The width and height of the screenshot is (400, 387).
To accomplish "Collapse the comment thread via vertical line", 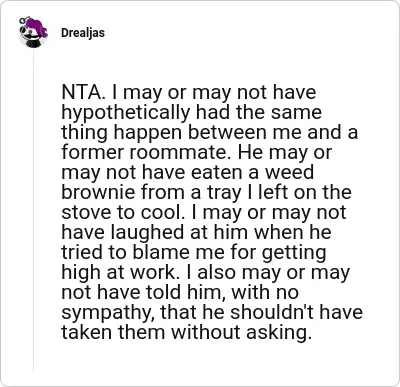I will pyautogui.click(x=33, y=210).
